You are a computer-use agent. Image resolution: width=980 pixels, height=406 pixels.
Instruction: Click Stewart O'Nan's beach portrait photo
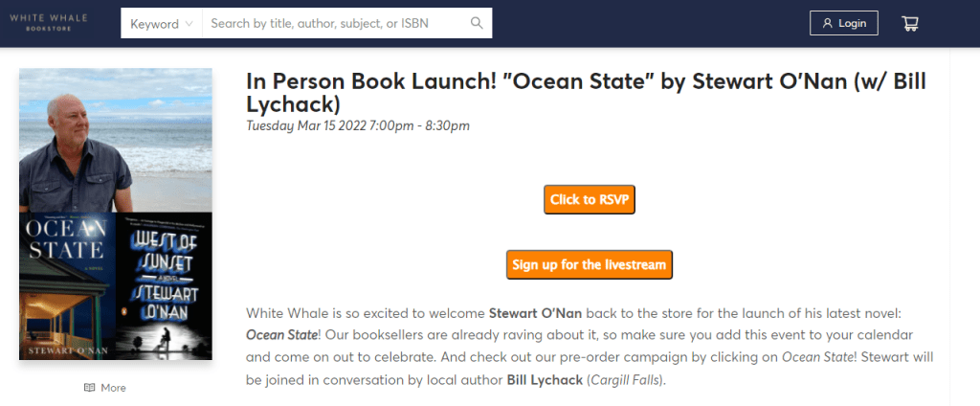pos(115,140)
